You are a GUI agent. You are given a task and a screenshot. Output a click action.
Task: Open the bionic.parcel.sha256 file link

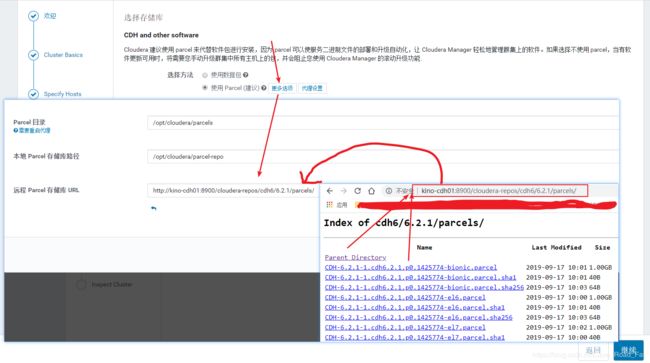tap(424, 287)
